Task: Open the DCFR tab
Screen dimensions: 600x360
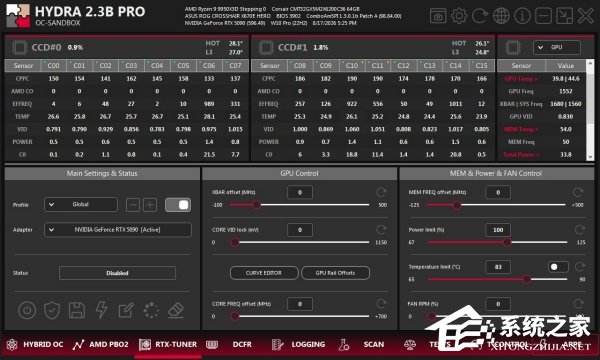Action: [230, 344]
